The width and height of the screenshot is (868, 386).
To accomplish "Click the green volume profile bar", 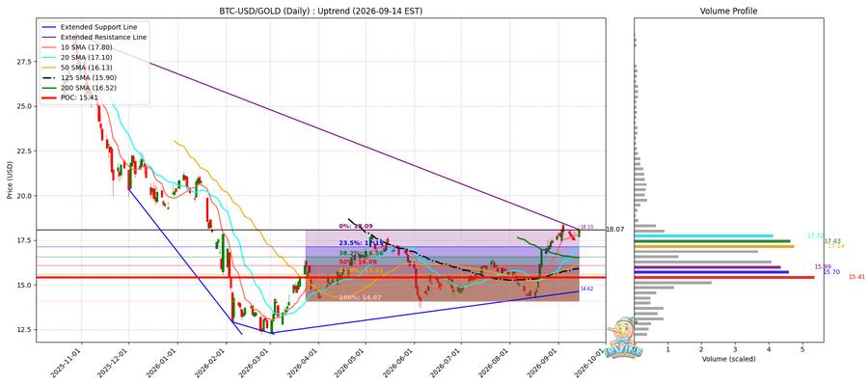I will [x=712, y=241].
